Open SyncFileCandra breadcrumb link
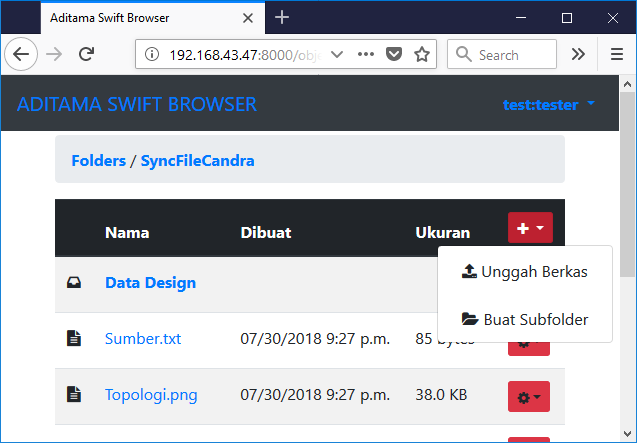The height and width of the screenshot is (443, 637). point(197,161)
